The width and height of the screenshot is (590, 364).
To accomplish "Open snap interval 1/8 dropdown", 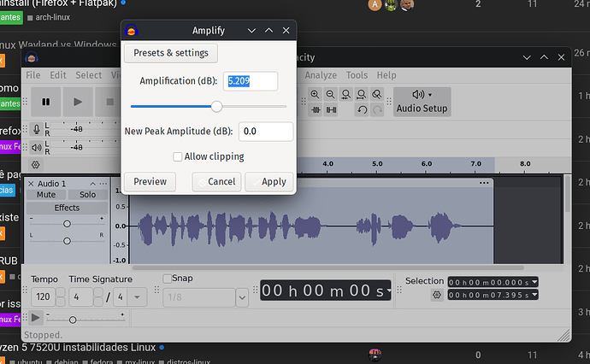I will pos(242,298).
